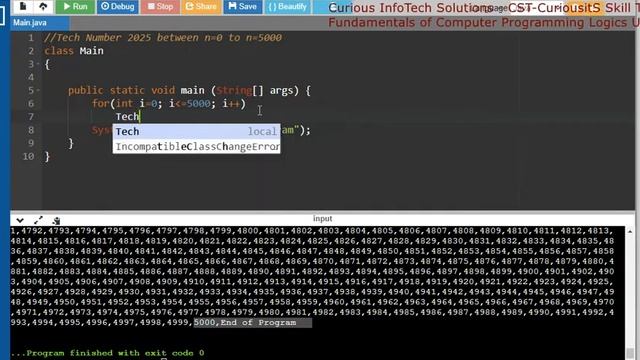Stop the running program
Image resolution: width=640 pixels, height=360 pixels.
160,7
